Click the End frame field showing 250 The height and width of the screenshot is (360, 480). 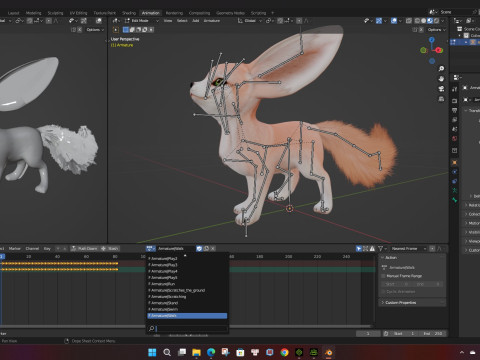pos(433,333)
